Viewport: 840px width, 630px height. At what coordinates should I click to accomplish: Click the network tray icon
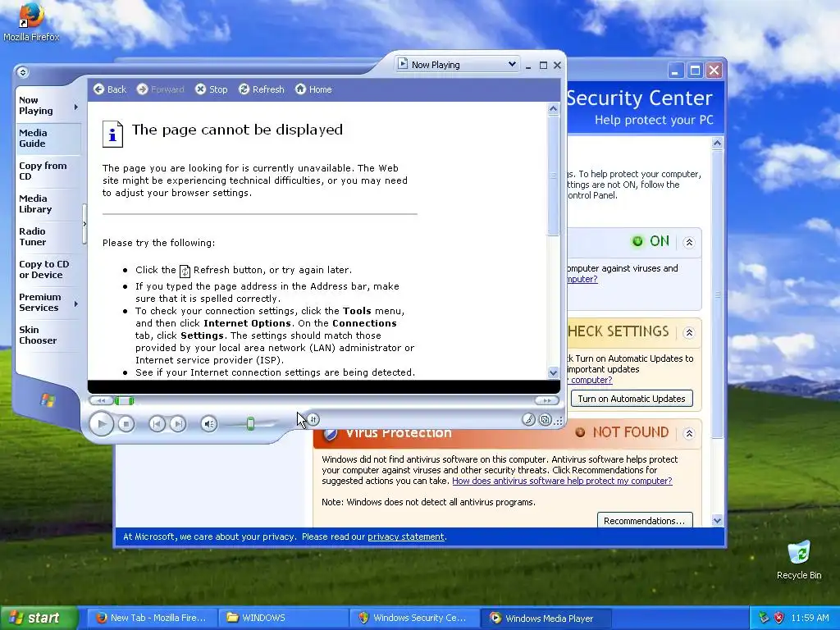pyautogui.click(x=764, y=618)
